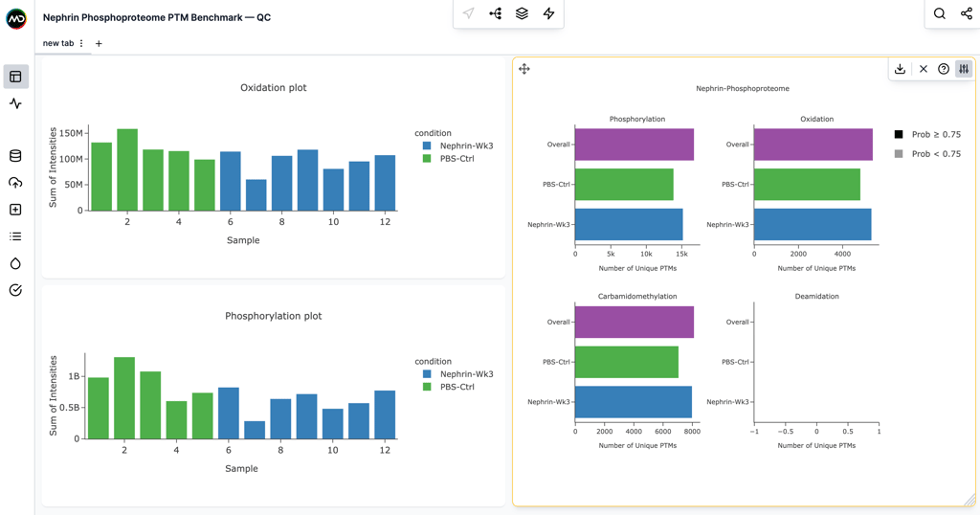This screenshot has height=515, width=980.
Task: Open help for the Nephrin-Phosphoproteome panel
Action: click(944, 69)
